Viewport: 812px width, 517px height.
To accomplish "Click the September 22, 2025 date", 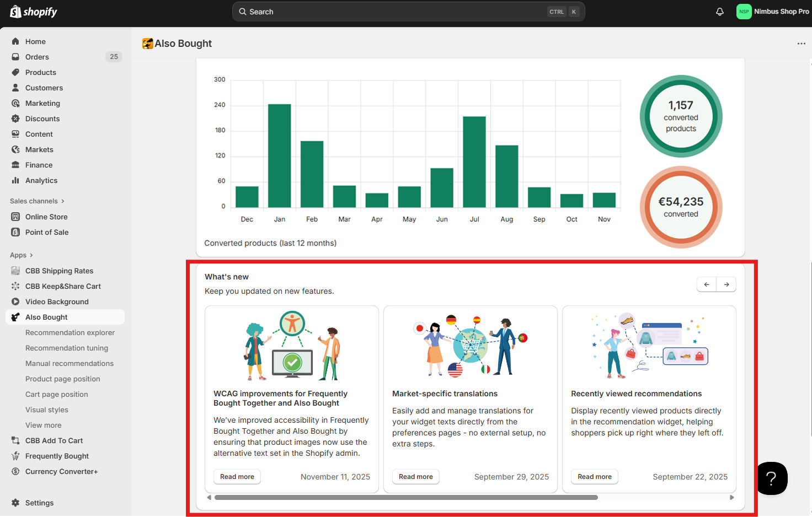I will point(690,477).
